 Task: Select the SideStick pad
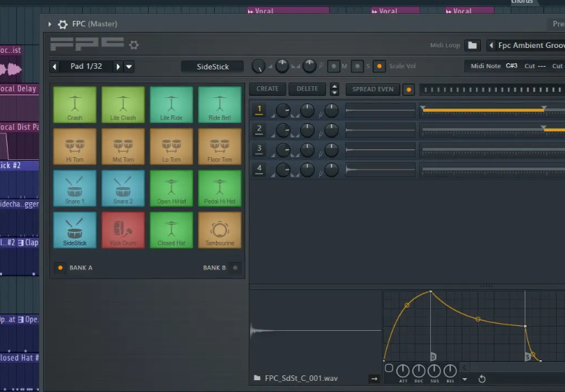pos(74,230)
